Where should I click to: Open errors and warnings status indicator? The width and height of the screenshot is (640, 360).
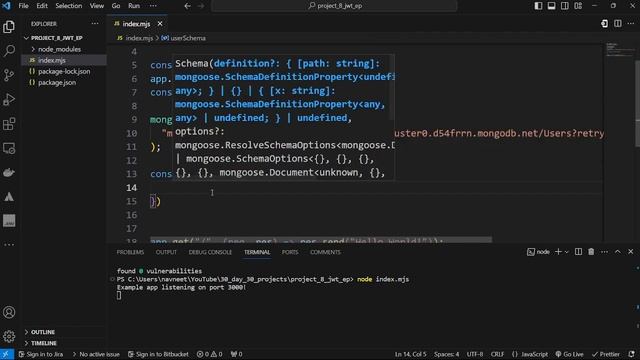coord(209,354)
